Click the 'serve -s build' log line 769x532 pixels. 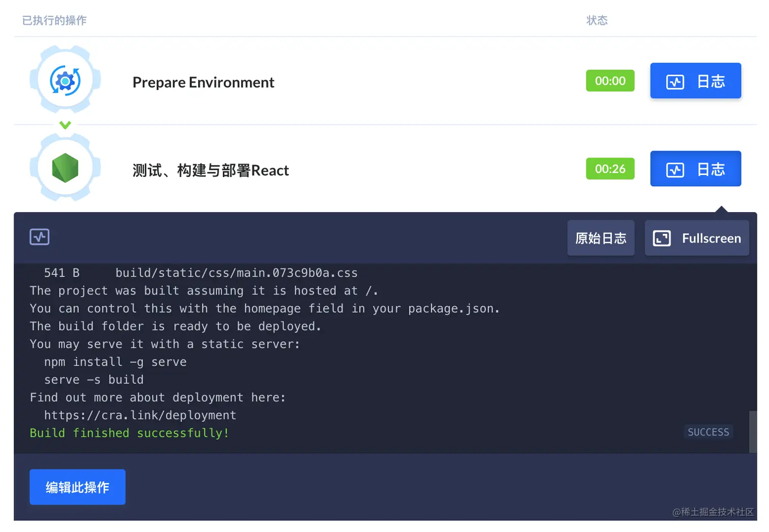[94, 380]
